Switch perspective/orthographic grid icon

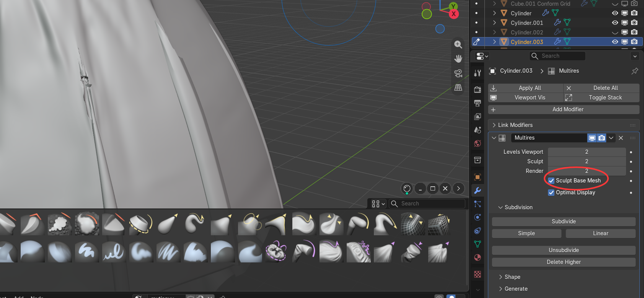coord(458,88)
